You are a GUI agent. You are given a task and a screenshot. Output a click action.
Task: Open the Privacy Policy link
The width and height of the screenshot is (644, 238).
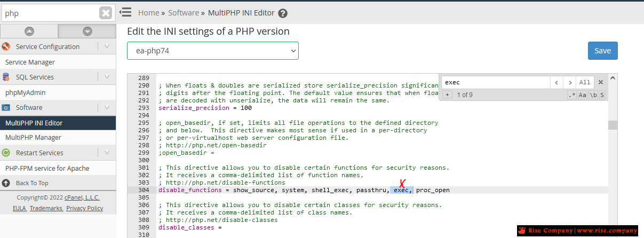point(84,208)
